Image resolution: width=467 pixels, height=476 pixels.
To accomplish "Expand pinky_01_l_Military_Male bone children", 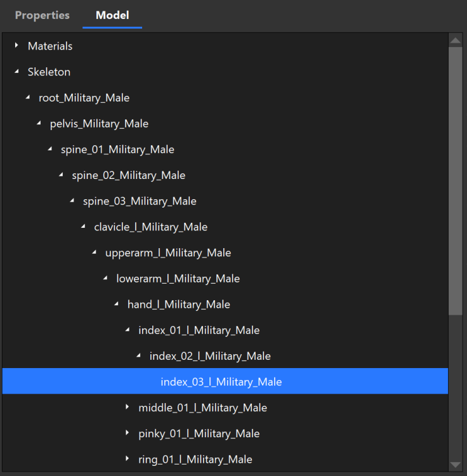I will click(127, 433).
